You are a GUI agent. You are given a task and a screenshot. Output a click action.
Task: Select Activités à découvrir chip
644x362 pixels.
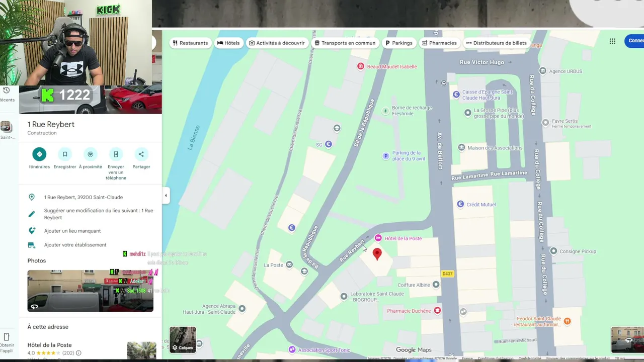277,43
